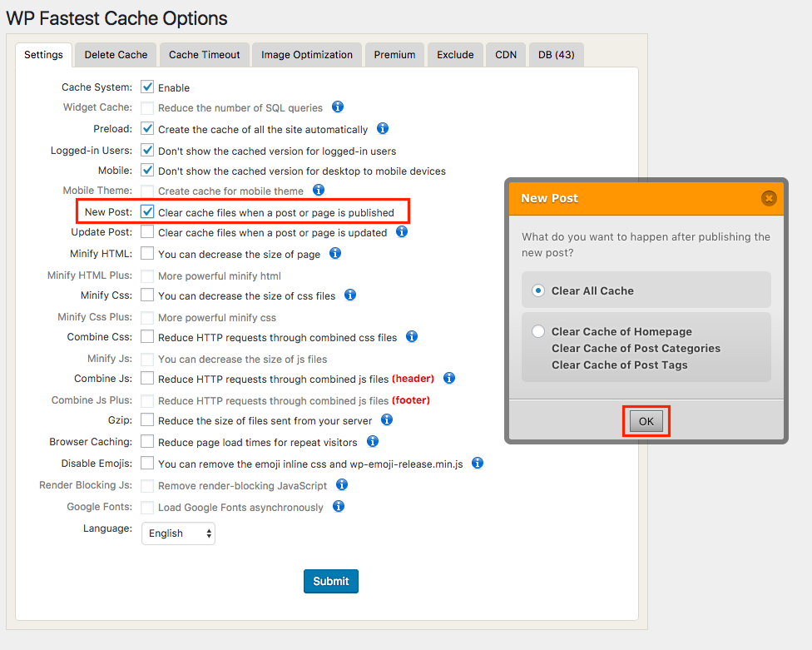Click info icon next to Preload option
812x650 pixels.
click(383, 128)
